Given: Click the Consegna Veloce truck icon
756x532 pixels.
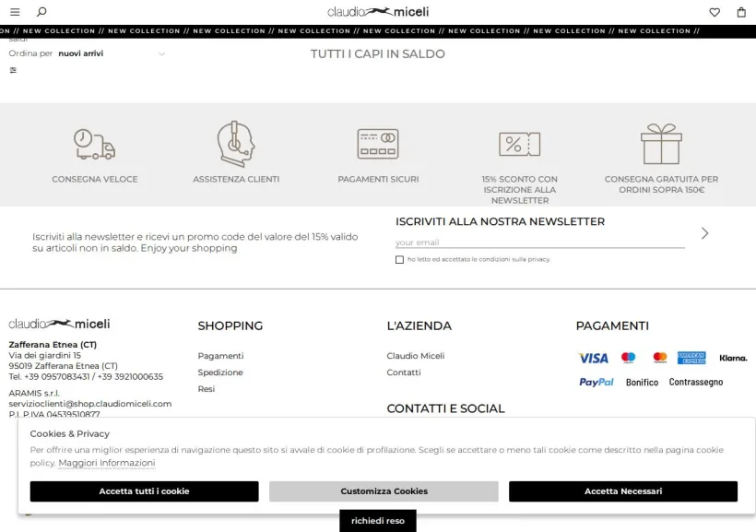Looking at the screenshot, I should (94, 144).
